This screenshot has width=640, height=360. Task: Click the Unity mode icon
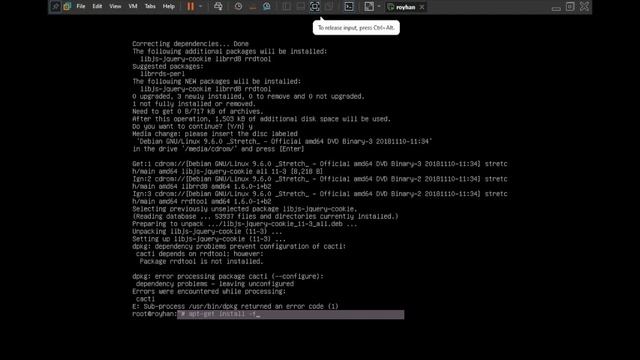coord(329,7)
